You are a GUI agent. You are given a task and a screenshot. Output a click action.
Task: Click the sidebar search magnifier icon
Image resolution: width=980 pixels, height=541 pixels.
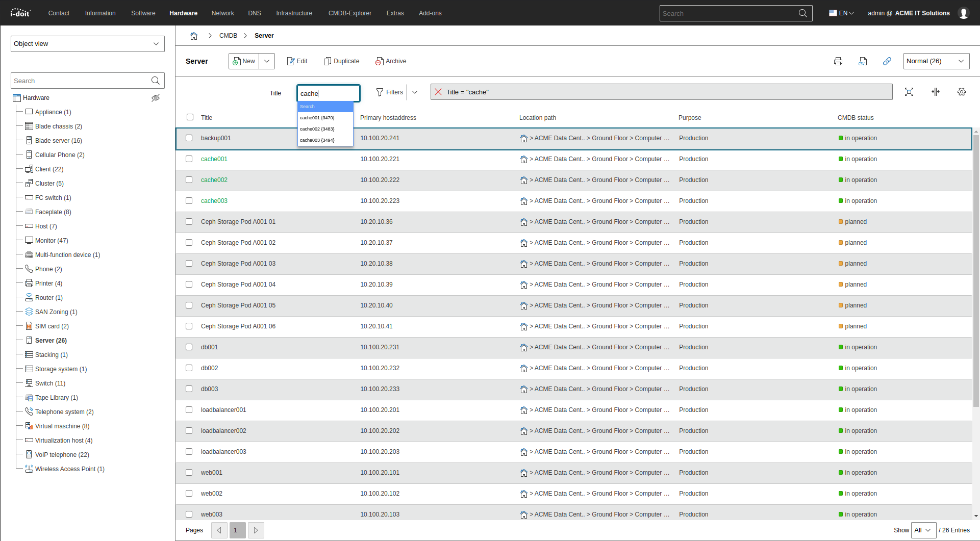(x=156, y=81)
